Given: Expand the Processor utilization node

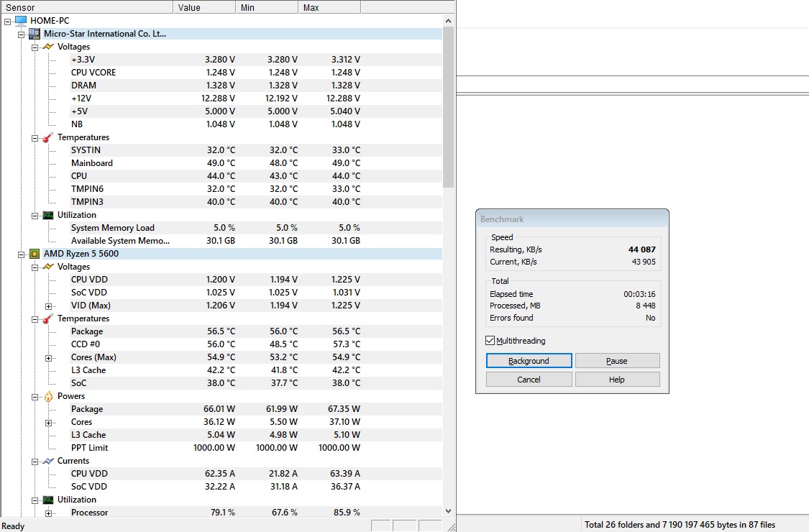Looking at the screenshot, I should (49, 513).
